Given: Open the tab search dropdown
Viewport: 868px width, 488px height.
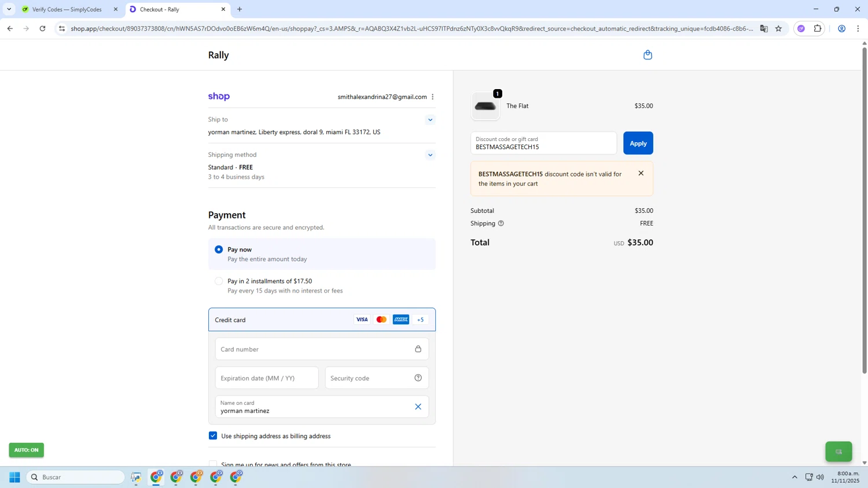Looking at the screenshot, I should pyautogui.click(x=9, y=9).
